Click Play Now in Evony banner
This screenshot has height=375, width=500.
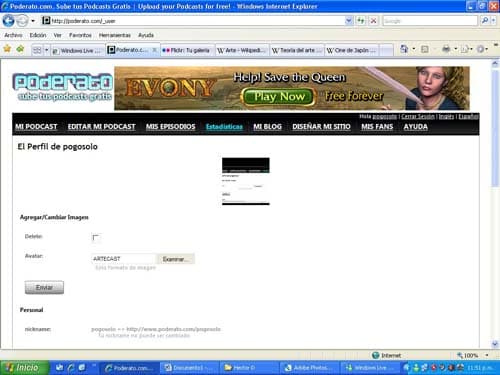pyautogui.click(x=279, y=97)
